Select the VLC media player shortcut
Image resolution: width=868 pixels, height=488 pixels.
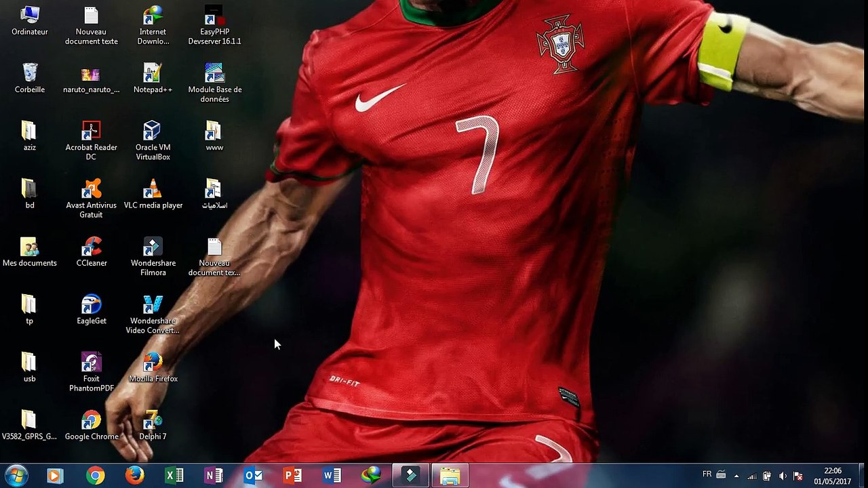153,194
